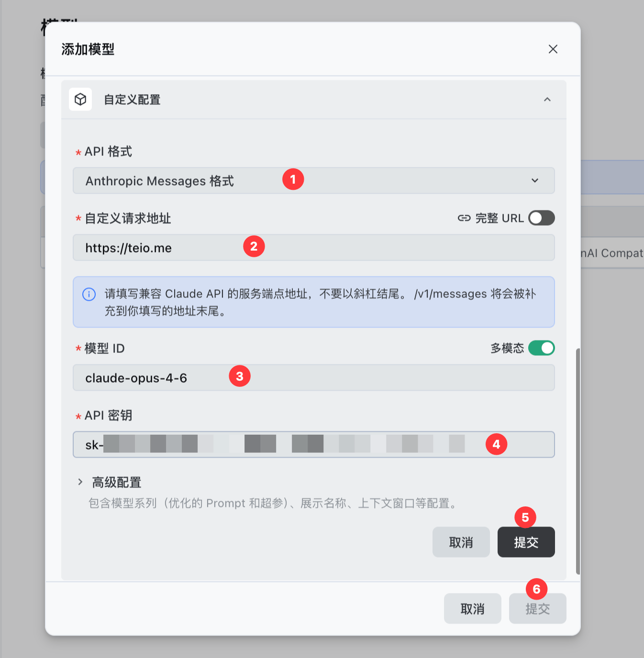Click the 自定义请求地址 field label

click(x=128, y=219)
